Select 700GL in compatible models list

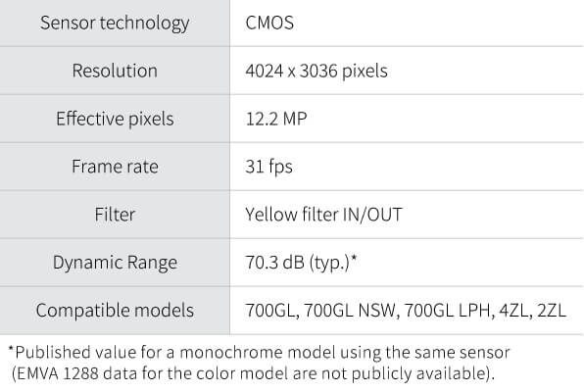pos(270,311)
